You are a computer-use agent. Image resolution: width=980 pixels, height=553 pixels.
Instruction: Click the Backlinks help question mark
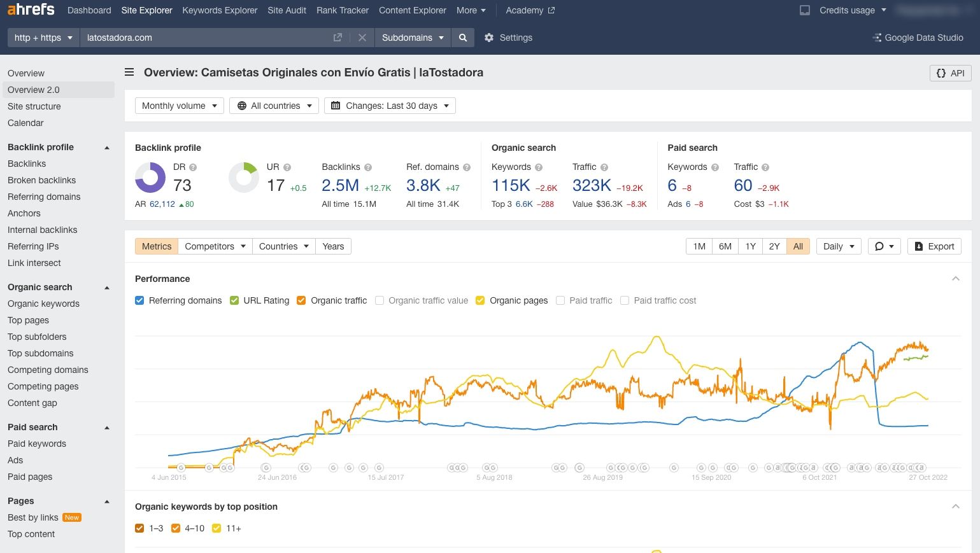click(368, 167)
